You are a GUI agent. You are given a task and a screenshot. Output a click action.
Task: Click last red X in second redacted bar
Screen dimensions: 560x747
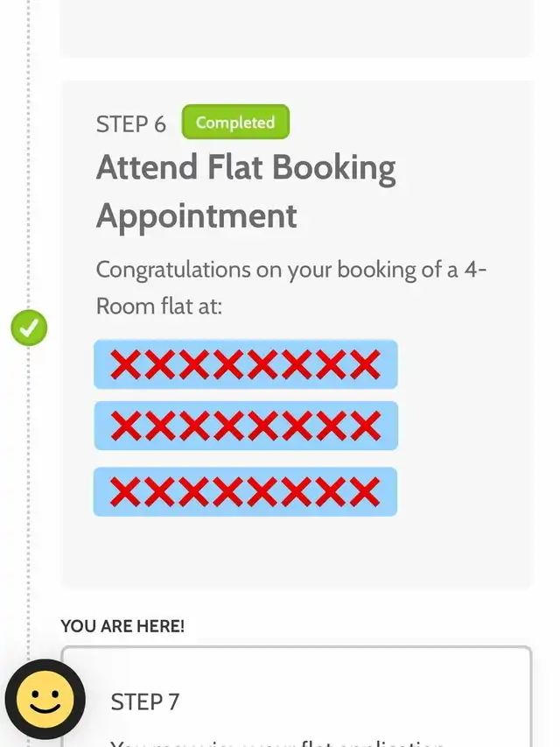[365, 426]
